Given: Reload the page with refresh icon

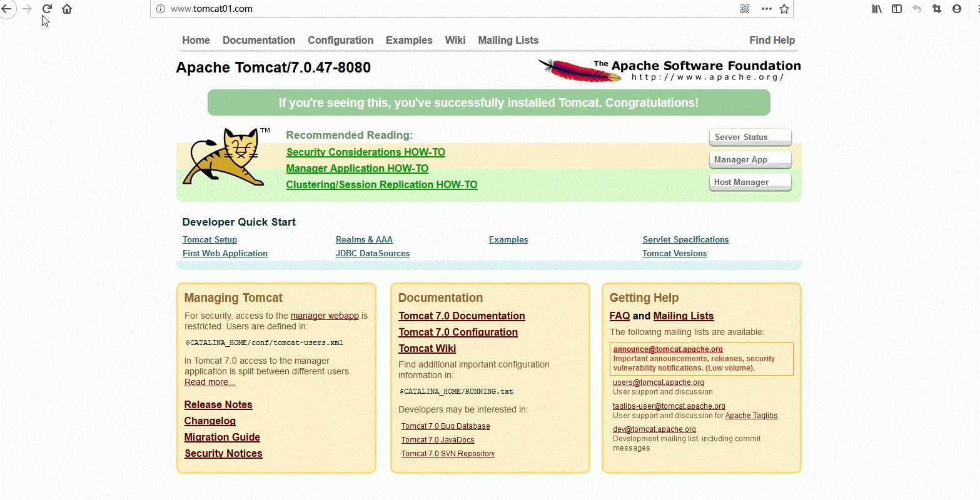Looking at the screenshot, I should pos(47,9).
